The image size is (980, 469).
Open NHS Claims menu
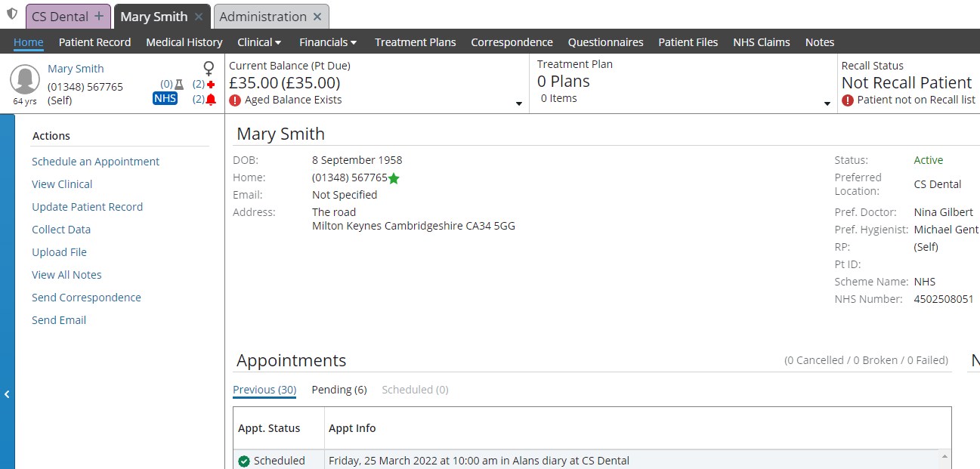tap(762, 42)
